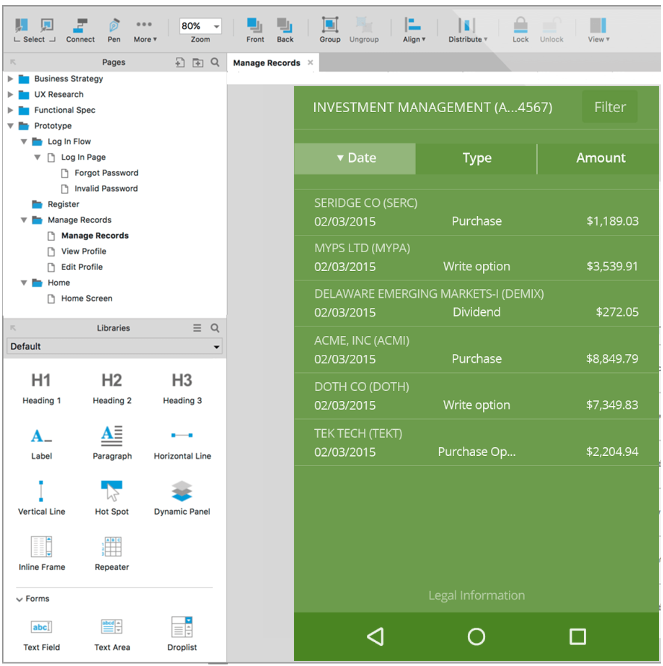Open the Default library dropdown

(114, 346)
